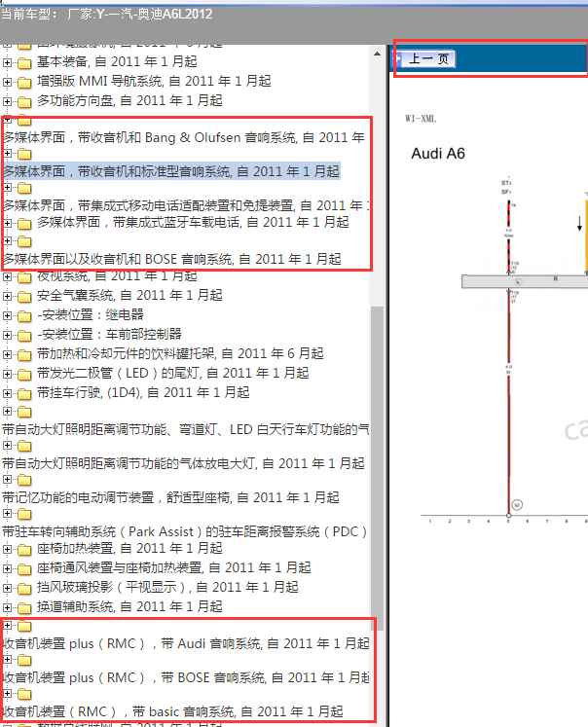This screenshot has height=727, width=588.
Task: Click folder icon of 夜视系统
Action: pyautogui.click(x=24, y=277)
